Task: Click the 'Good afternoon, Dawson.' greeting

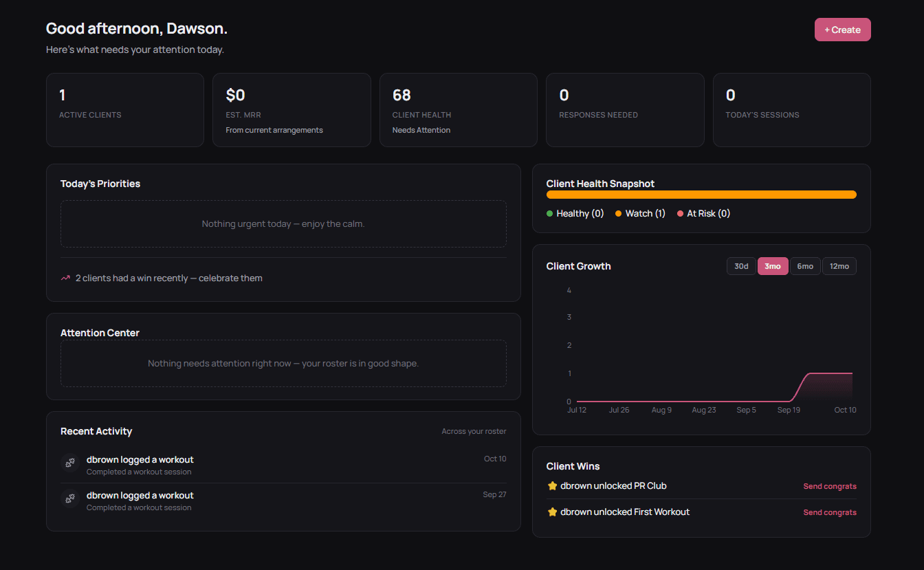Action: coord(137,29)
